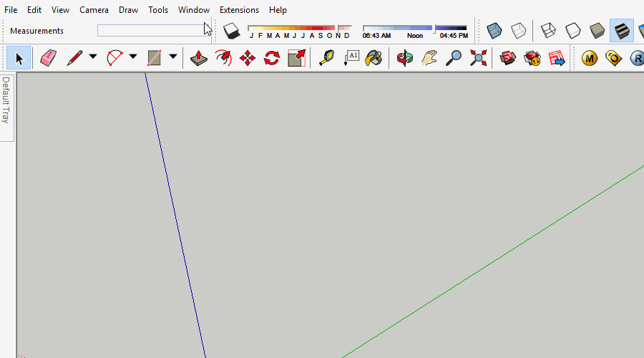The width and height of the screenshot is (644, 358).
Task: Adjust the shadow date month slider
Action: [299, 28]
